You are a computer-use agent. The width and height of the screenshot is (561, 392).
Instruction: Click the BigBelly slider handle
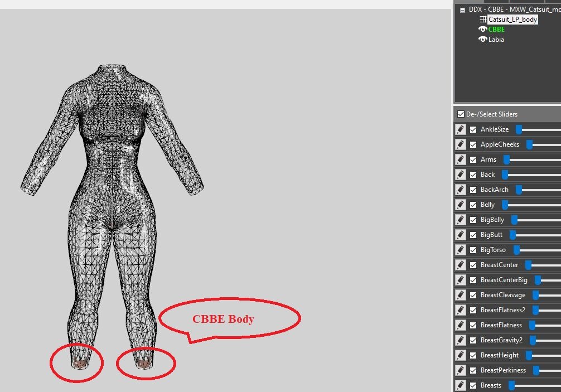coord(514,220)
